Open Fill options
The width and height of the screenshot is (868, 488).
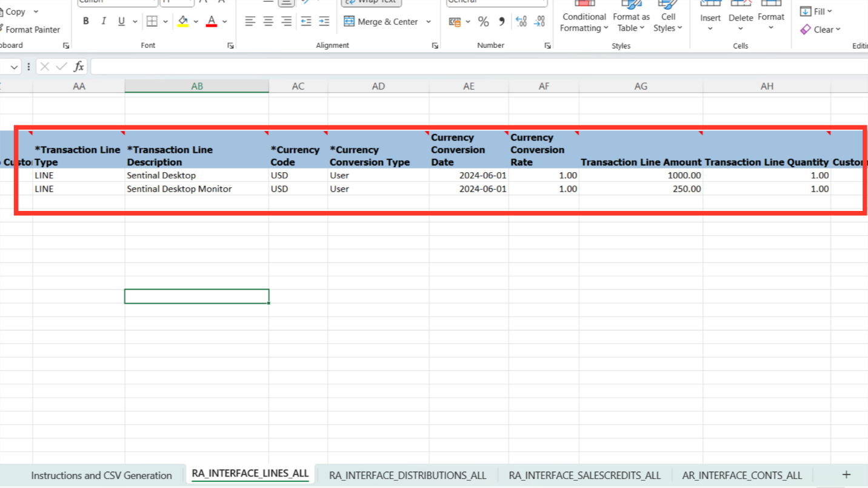point(816,12)
